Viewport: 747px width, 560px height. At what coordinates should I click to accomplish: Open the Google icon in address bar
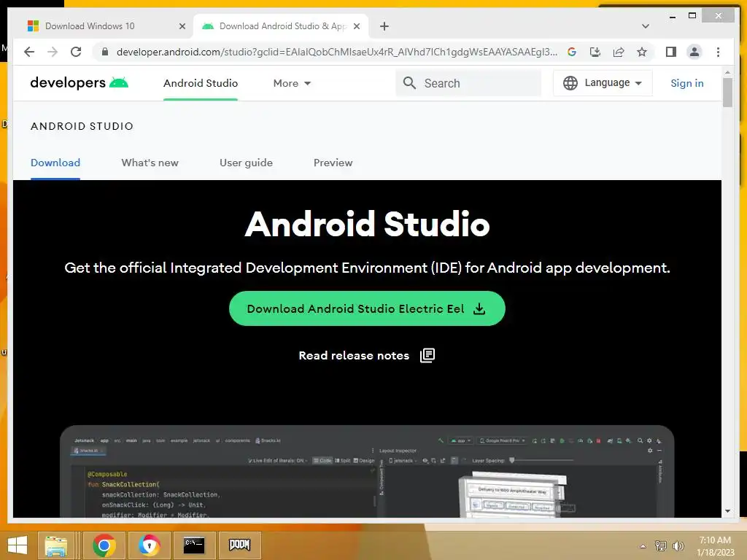pyautogui.click(x=572, y=52)
